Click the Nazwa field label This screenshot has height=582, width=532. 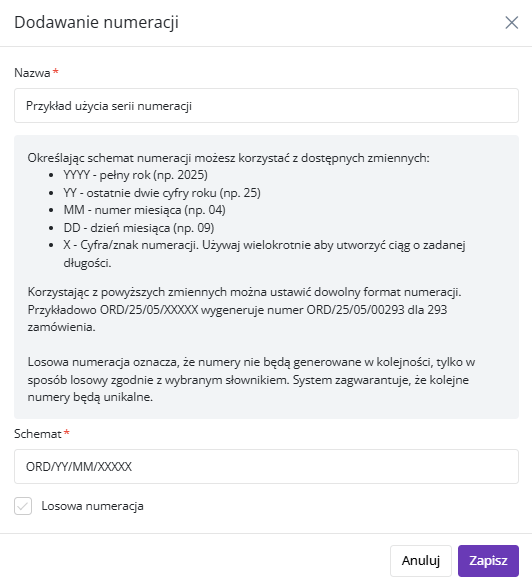click(32, 73)
